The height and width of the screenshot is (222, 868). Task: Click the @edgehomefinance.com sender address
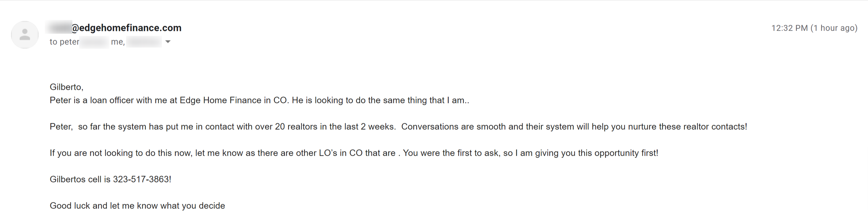126,28
